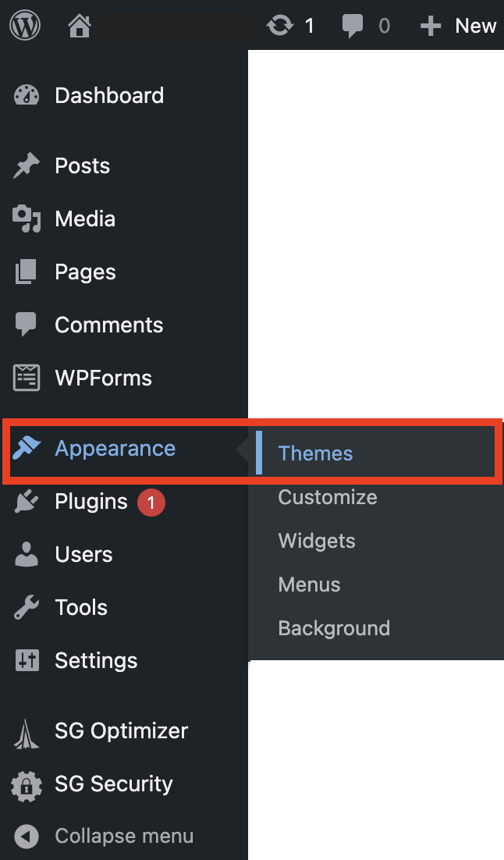504x860 pixels.
Task: Open the comments bubble icon in toolbar
Action: coord(352,27)
